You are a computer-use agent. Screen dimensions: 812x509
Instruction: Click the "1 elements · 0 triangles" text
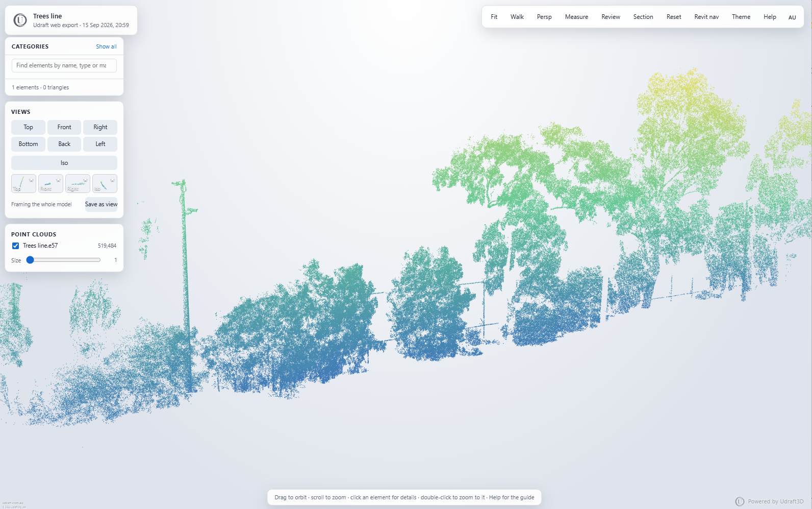pos(40,87)
